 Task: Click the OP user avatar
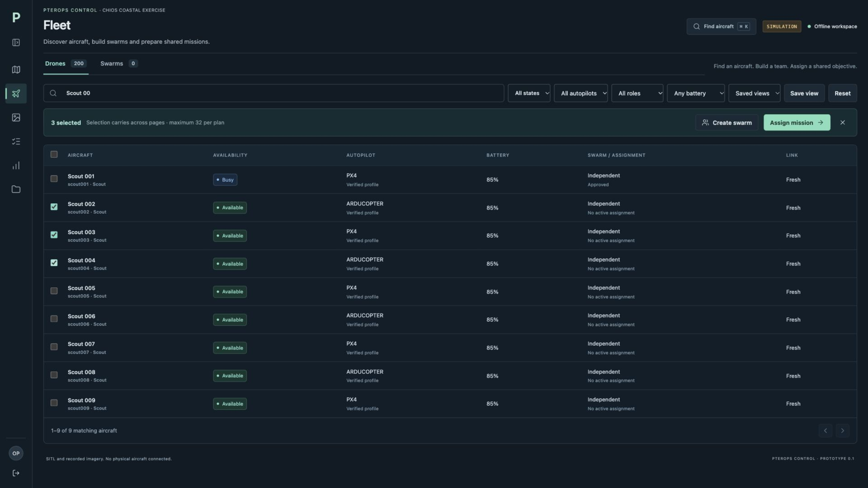pos(16,453)
